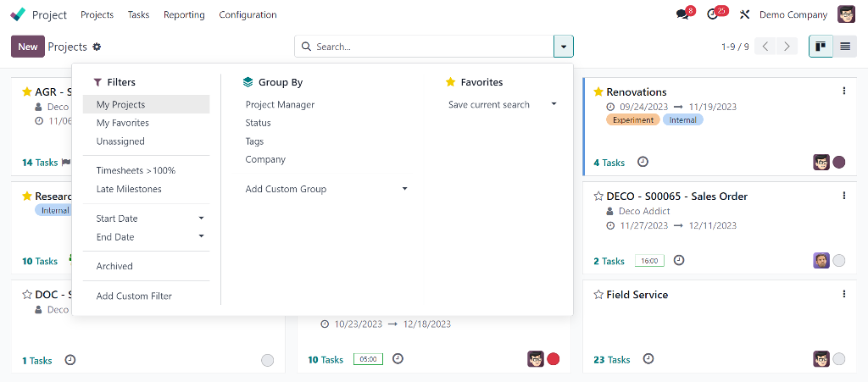The height and width of the screenshot is (382, 868).
Task: Star the Field Service project as favorite
Action: pos(598,295)
